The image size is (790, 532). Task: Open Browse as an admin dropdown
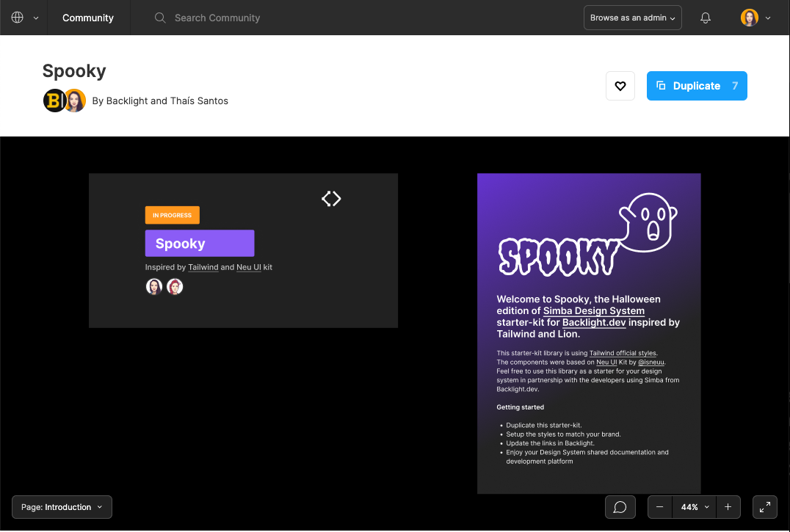click(x=632, y=18)
